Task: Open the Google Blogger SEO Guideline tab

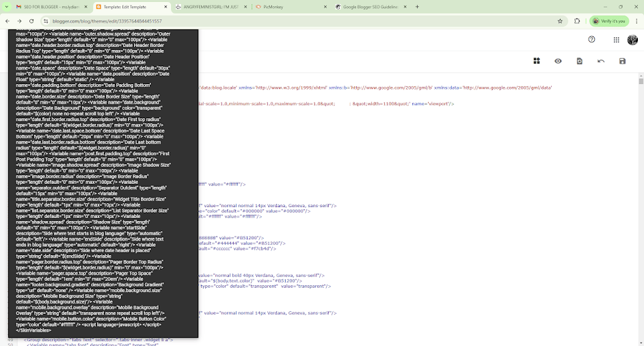Action: coord(369,7)
